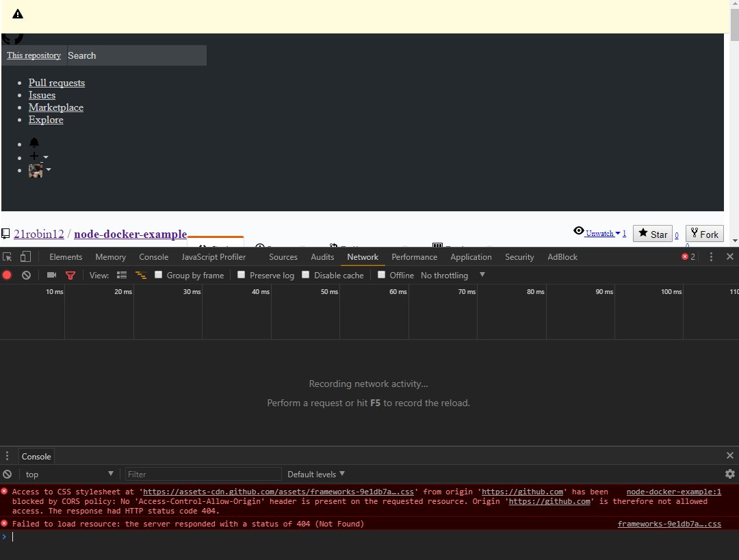
Task: Close the DevTools panel
Action: 730,256
